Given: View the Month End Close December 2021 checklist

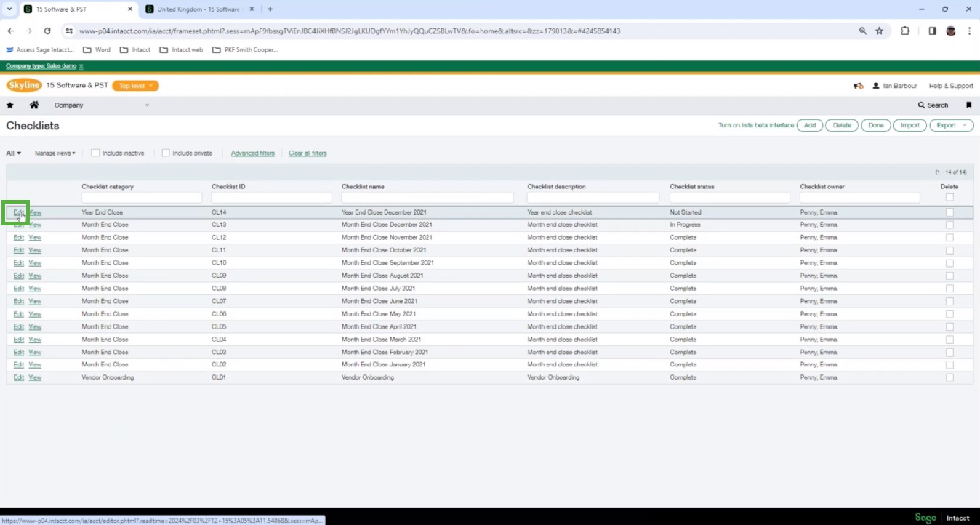Looking at the screenshot, I should pyautogui.click(x=35, y=225).
